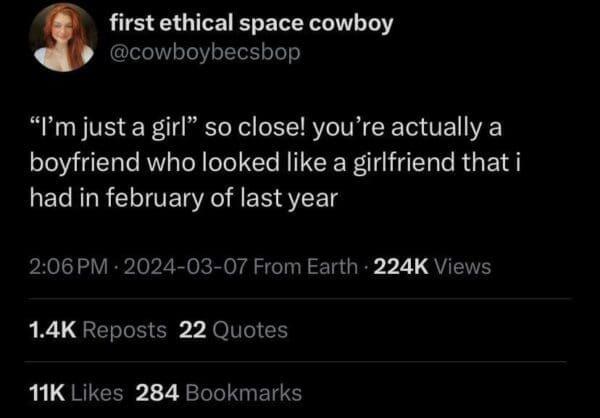Click the word "Likes"
Image resolution: width=600 pixels, height=418 pixels.
click(99, 393)
